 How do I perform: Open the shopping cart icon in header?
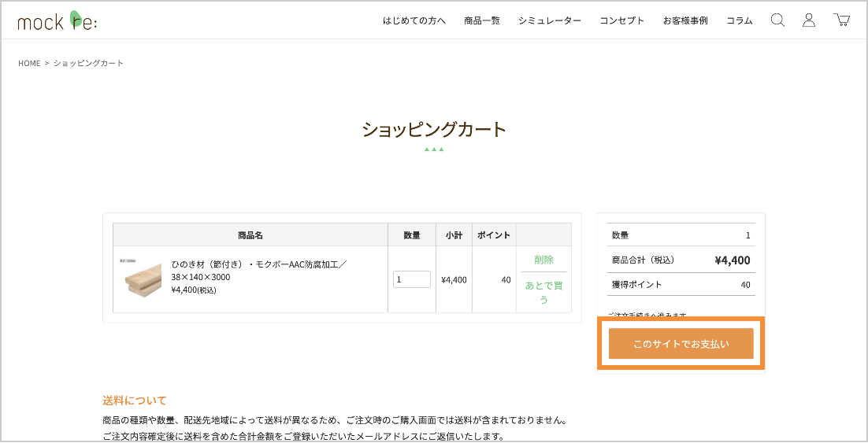[x=841, y=20]
